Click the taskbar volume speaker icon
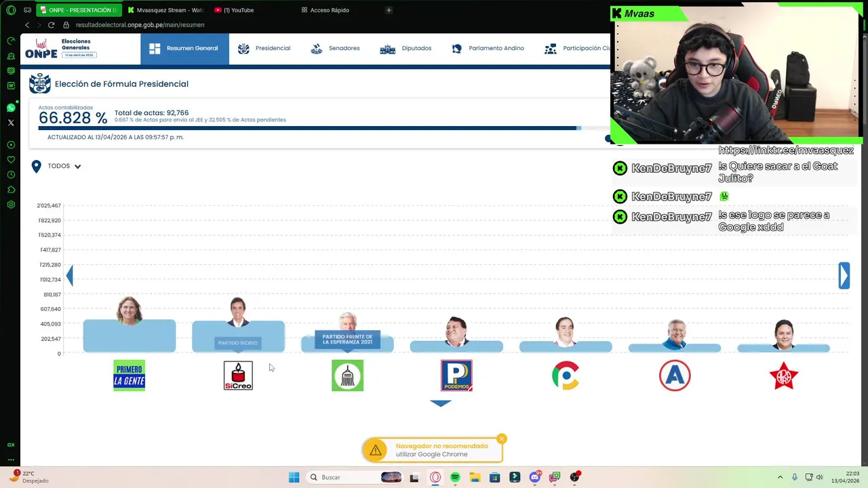 pos(819,477)
